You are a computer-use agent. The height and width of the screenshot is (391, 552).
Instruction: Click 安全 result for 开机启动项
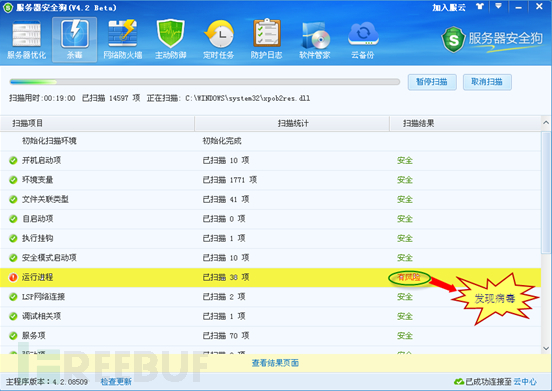[404, 160]
